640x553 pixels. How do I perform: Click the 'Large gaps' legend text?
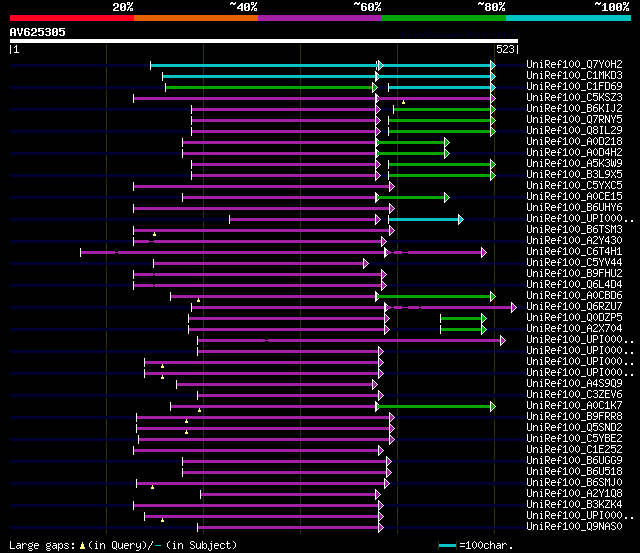[42, 545]
